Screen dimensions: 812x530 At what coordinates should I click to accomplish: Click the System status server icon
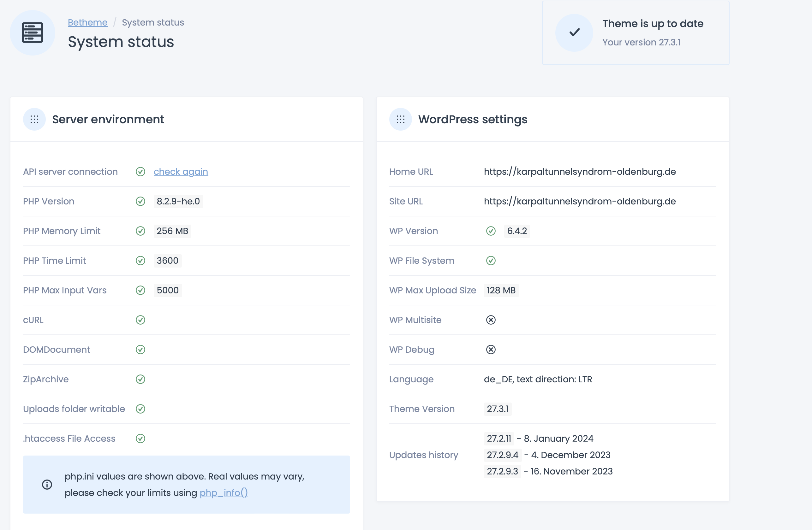(x=33, y=33)
